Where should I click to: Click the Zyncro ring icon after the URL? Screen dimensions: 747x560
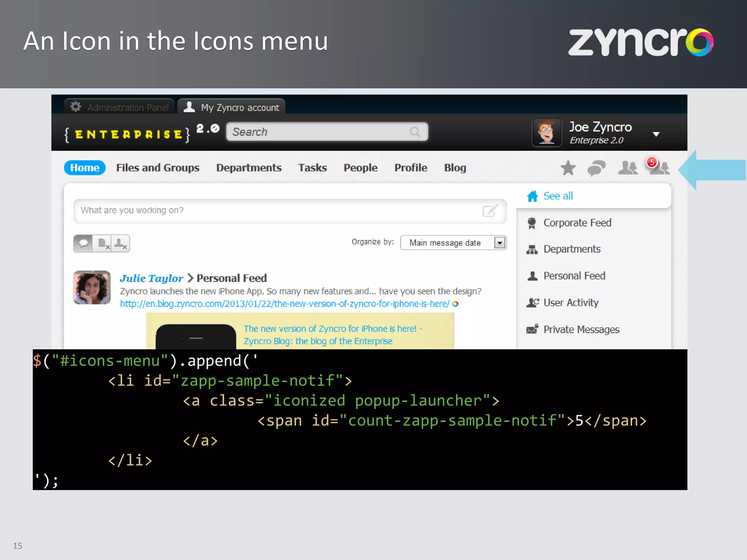455,304
